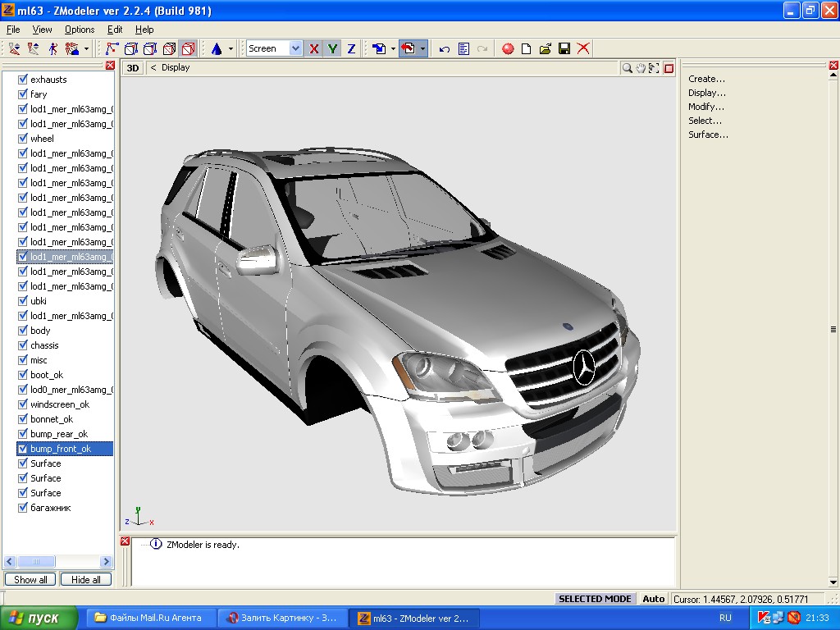The image size is (840, 630).
Task: Open the viewport Display menu
Action: [176, 67]
